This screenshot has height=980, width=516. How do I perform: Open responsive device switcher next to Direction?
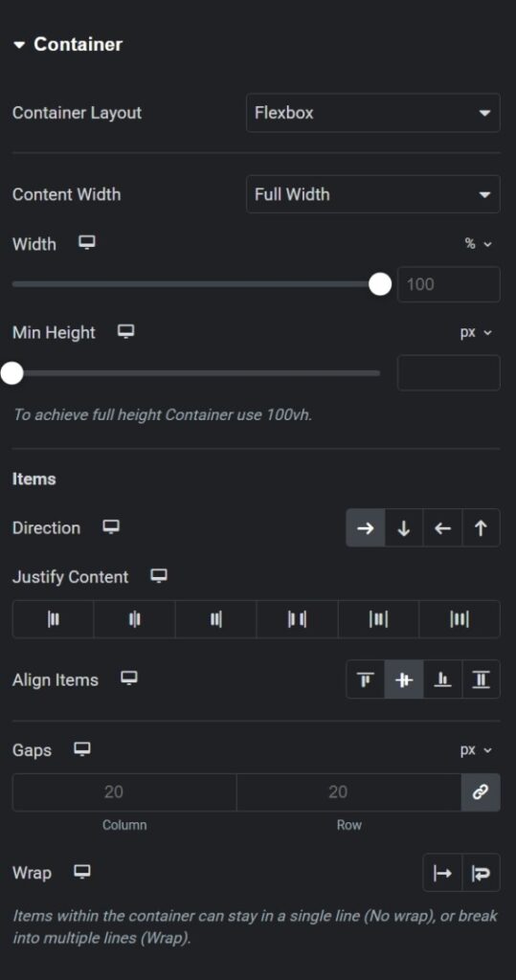[111, 527]
